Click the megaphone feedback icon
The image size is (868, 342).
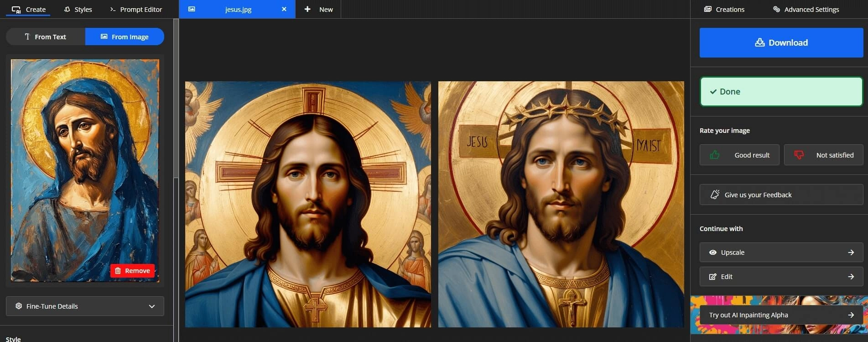point(715,195)
